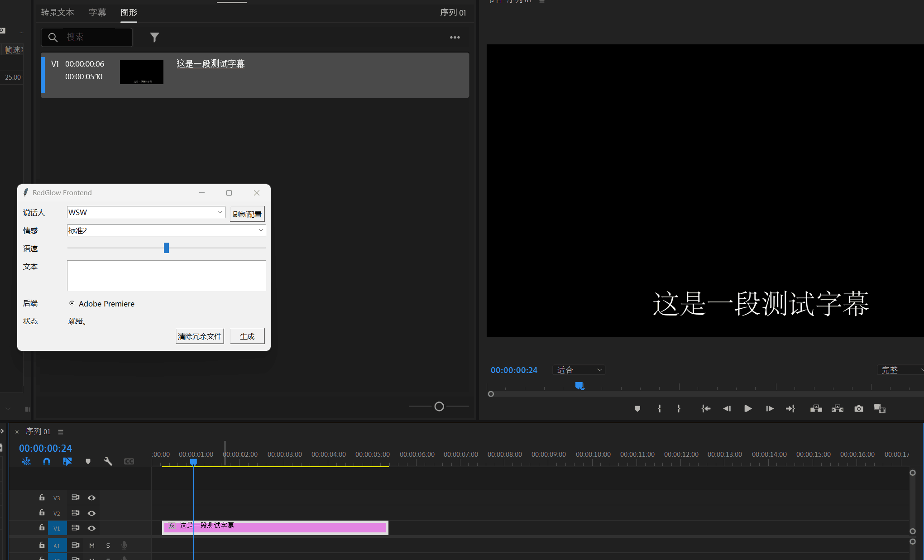Click the text panel zoom slider knob
The width and height of the screenshot is (924, 560).
coord(439,407)
